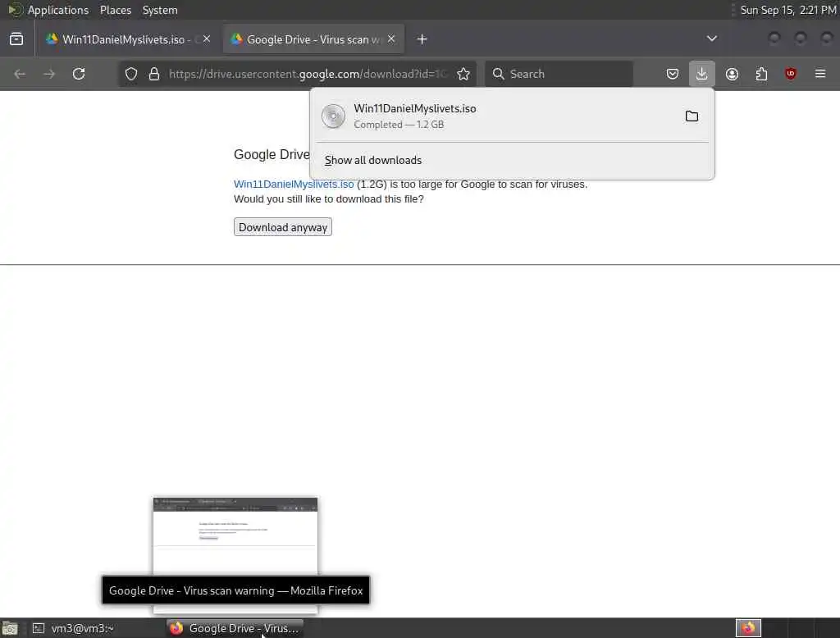The image size is (840, 638).
Task: Click the MATE logo in top panel
Action: click(15, 10)
